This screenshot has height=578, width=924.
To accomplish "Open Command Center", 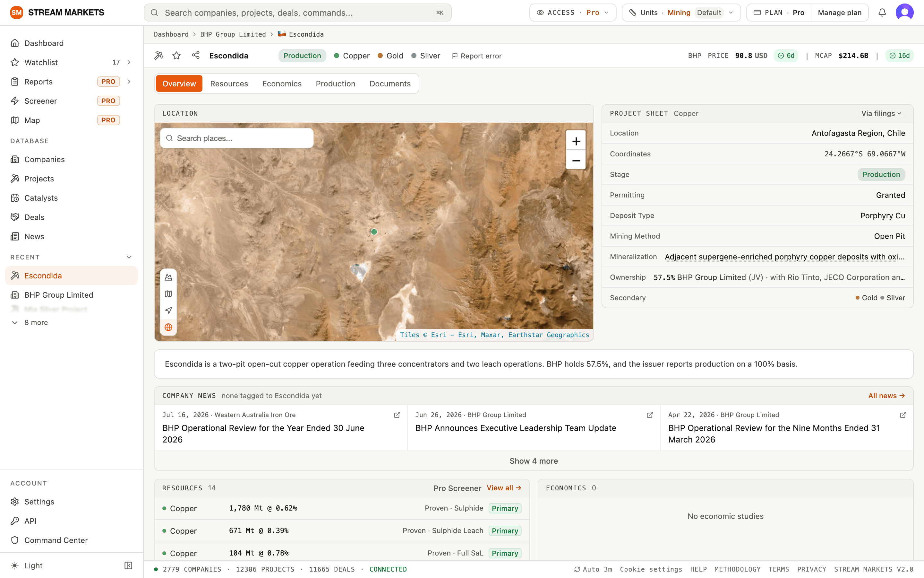I will coord(72,540).
